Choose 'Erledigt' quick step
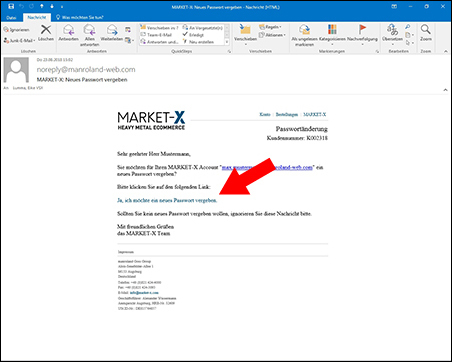The height and width of the screenshot is (362, 452). click(x=193, y=35)
